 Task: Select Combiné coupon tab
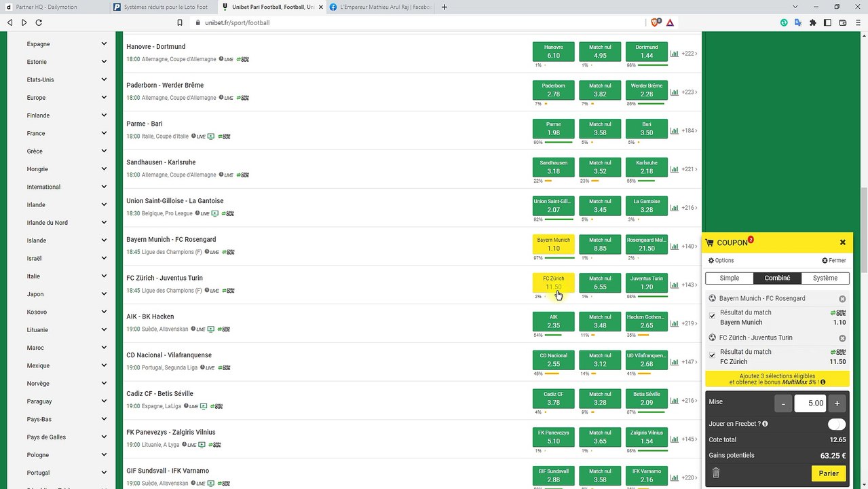coord(778,278)
